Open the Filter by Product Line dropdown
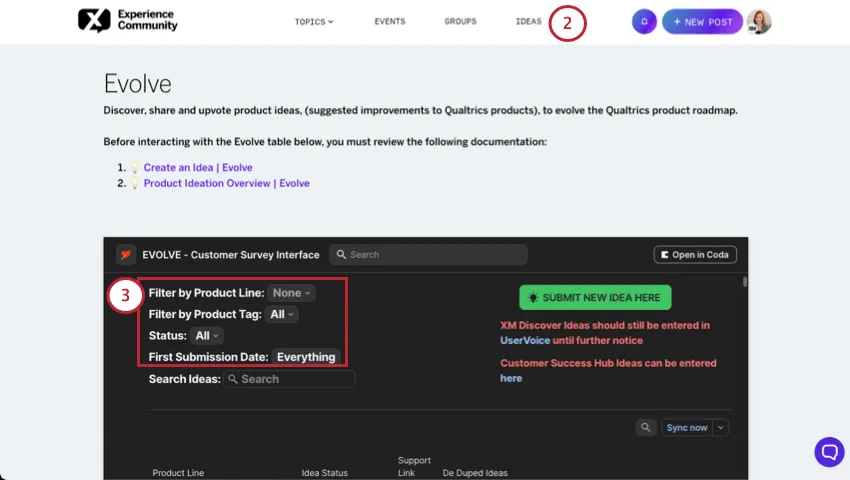The width and height of the screenshot is (850, 480). click(292, 293)
